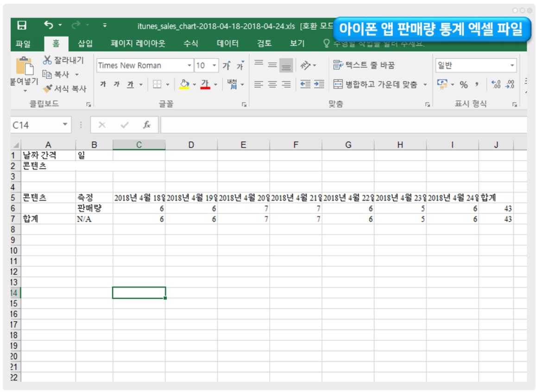The height and width of the screenshot is (392, 536).
Task: Open the 파일 (File) tab
Action: click(23, 44)
